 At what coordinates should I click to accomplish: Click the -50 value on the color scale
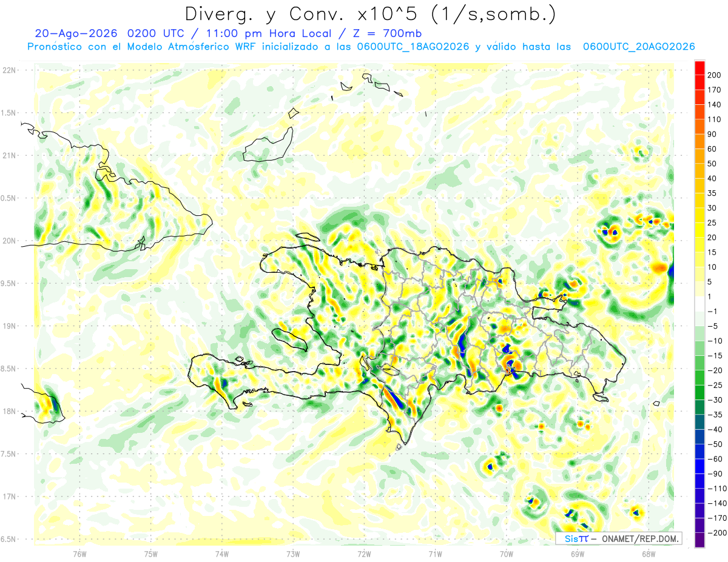pyautogui.click(x=714, y=444)
